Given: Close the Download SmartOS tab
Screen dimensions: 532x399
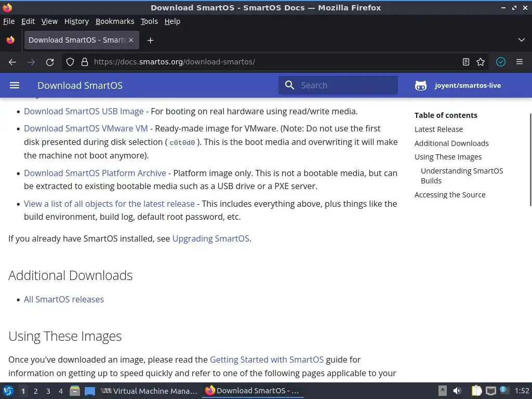Looking at the screenshot, I should (131, 40).
